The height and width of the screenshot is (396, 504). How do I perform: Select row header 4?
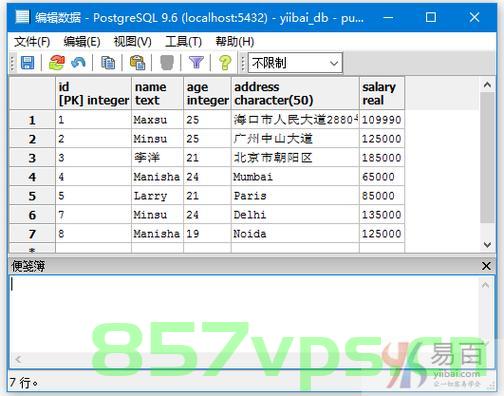tap(32, 177)
